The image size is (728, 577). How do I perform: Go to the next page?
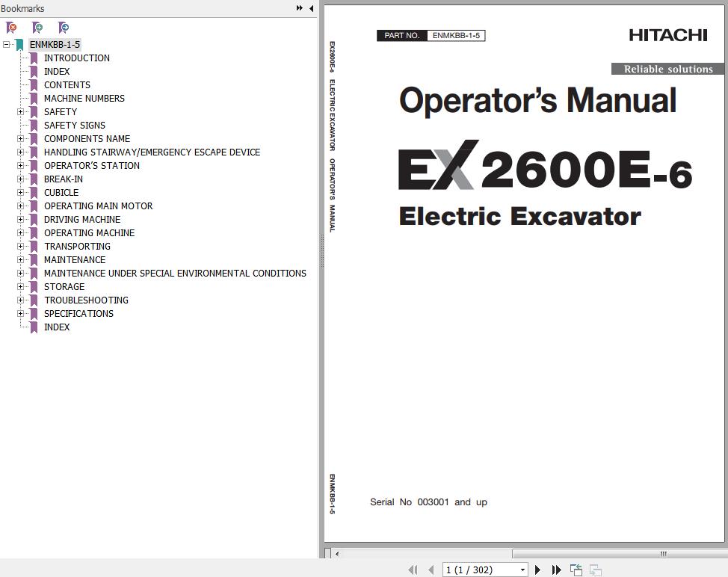point(537,570)
